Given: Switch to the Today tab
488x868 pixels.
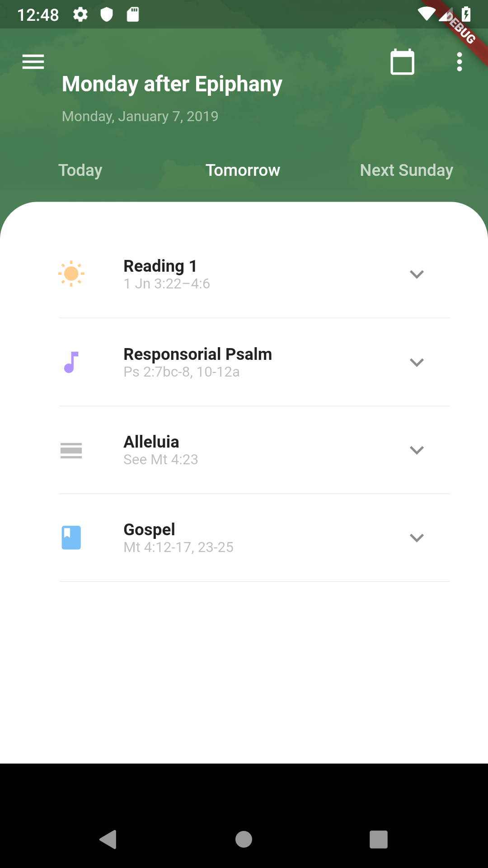Looking at the screenshot, I should pyautogui.click(x=80, y=170).
